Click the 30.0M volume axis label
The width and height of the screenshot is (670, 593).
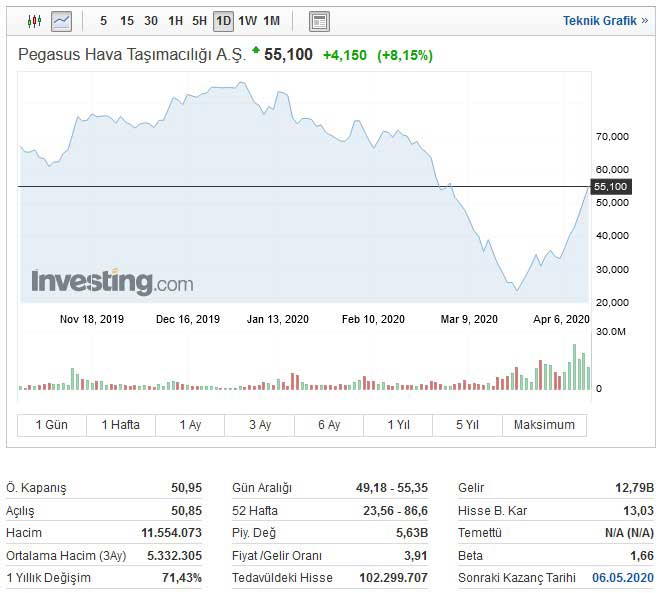[611, 332]
